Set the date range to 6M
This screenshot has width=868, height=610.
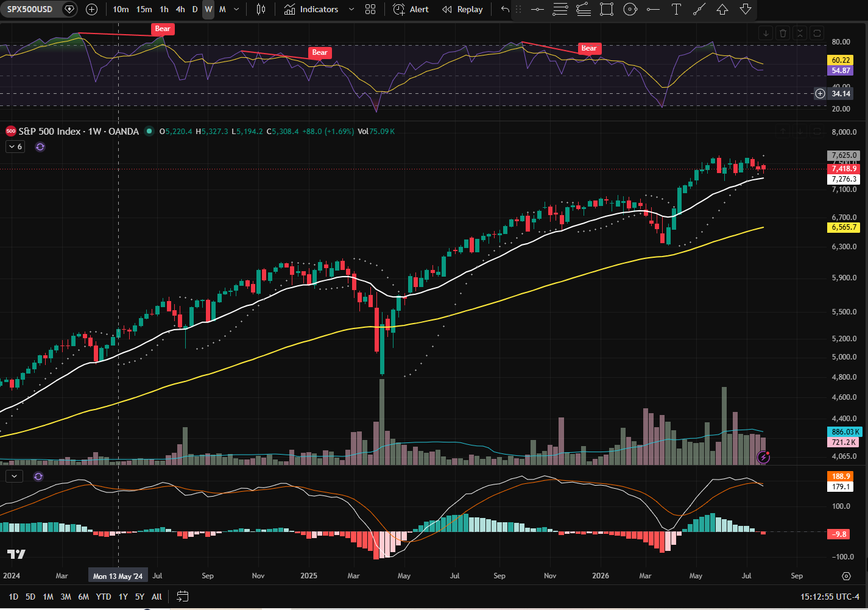pos(83,597)
